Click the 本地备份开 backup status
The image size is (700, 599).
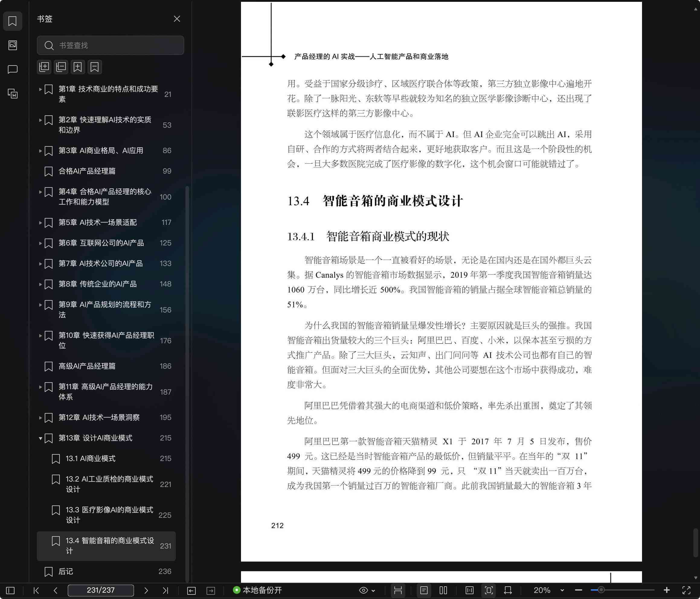(x=257, y=590)
